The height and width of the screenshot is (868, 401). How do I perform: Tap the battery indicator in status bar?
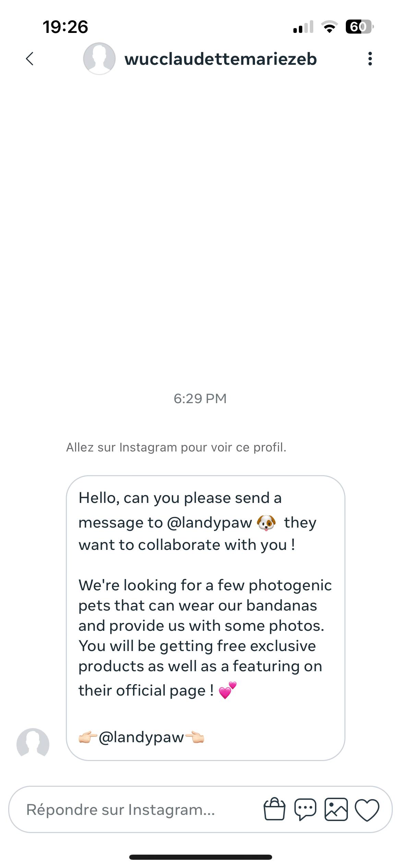point(360,27)
